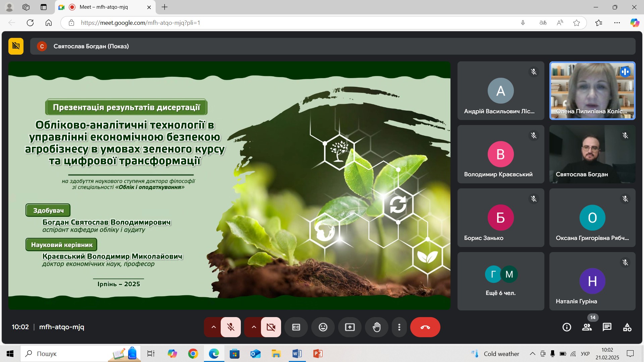
Task: Click the yellow presentation unpin icon
Action: tap(16, 46)
